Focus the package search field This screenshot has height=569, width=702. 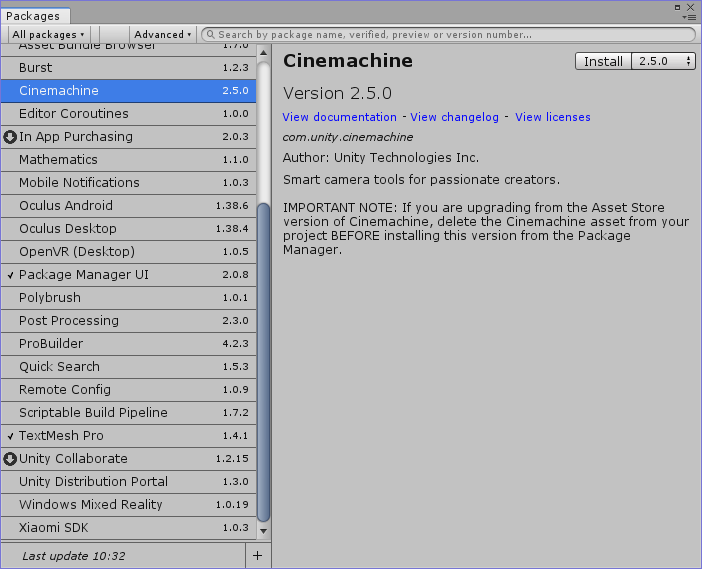pyautogui.click(x=449, y=34)
